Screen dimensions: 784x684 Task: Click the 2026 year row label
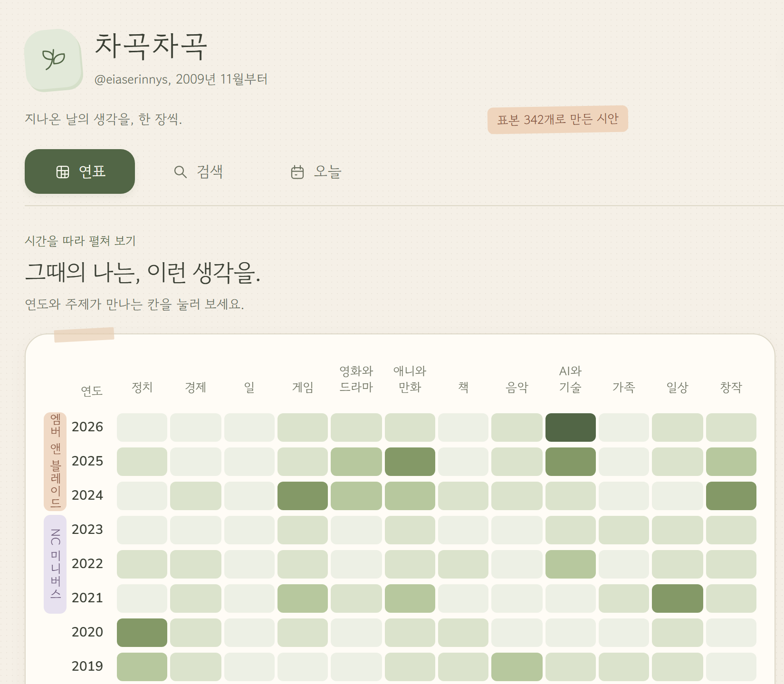pyautogui.click(x=87, y=427)
